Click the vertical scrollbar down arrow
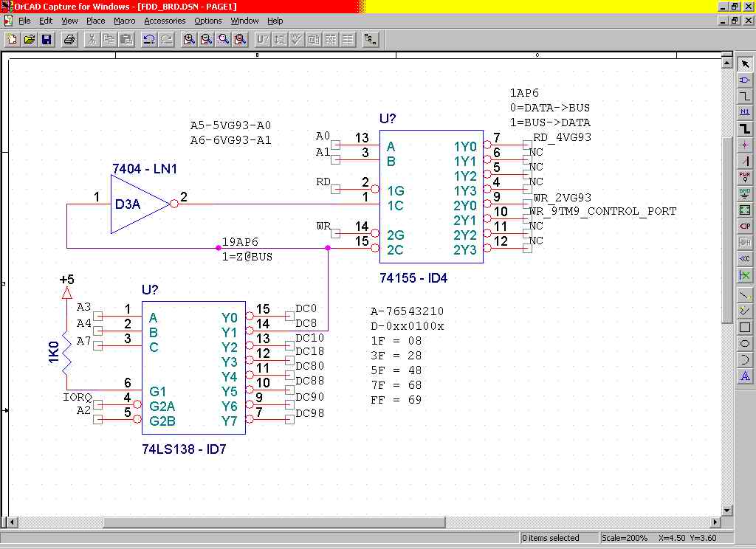Screen dimensions: 756x549 (x=726, y=510)
